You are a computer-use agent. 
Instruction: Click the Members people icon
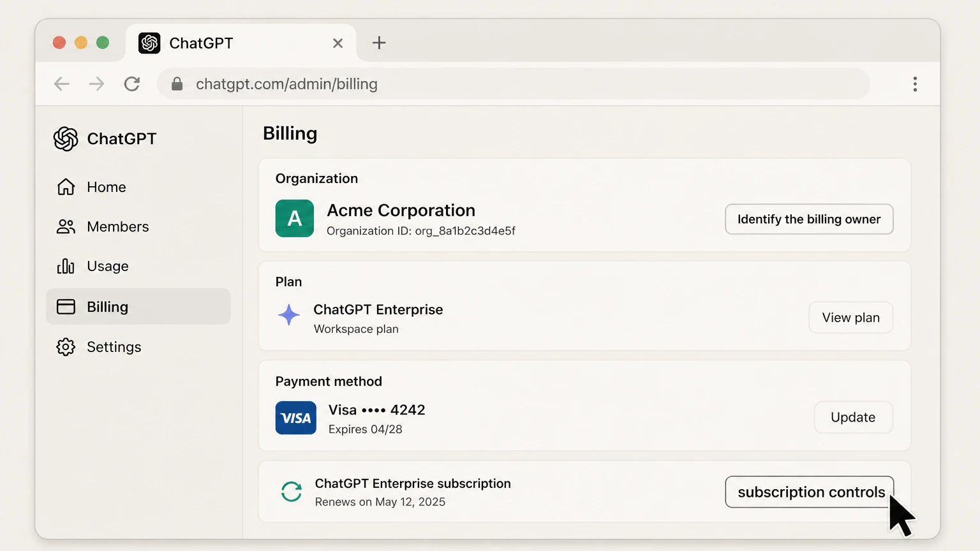point(66,226)
